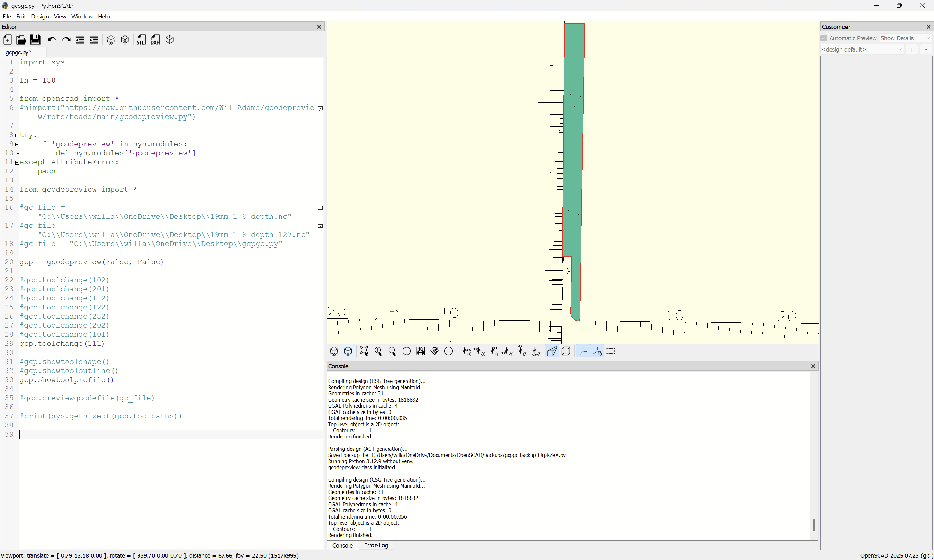Open the Design menu
Screen dimensions: 934x560
(40, 16)
